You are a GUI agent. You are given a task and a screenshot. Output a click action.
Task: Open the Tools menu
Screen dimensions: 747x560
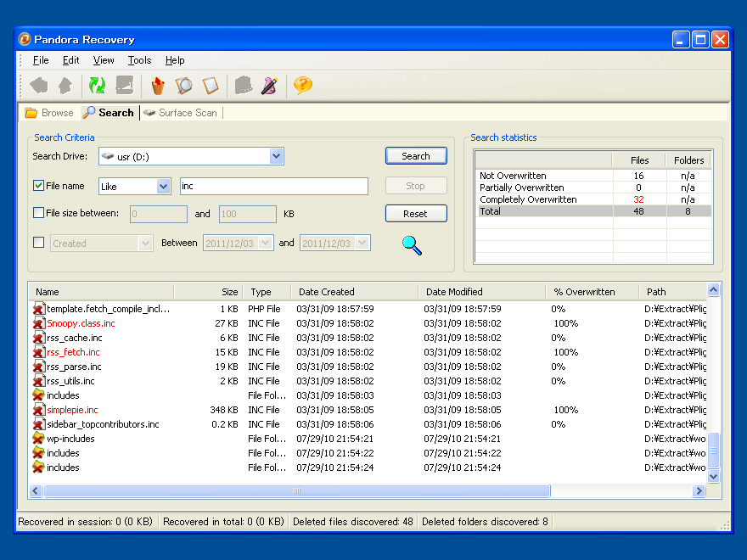point(139,60)
